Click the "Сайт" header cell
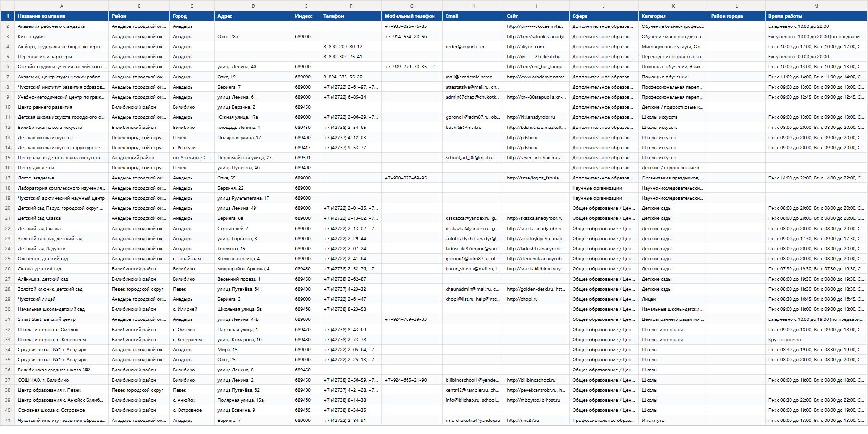 [536, 16]
